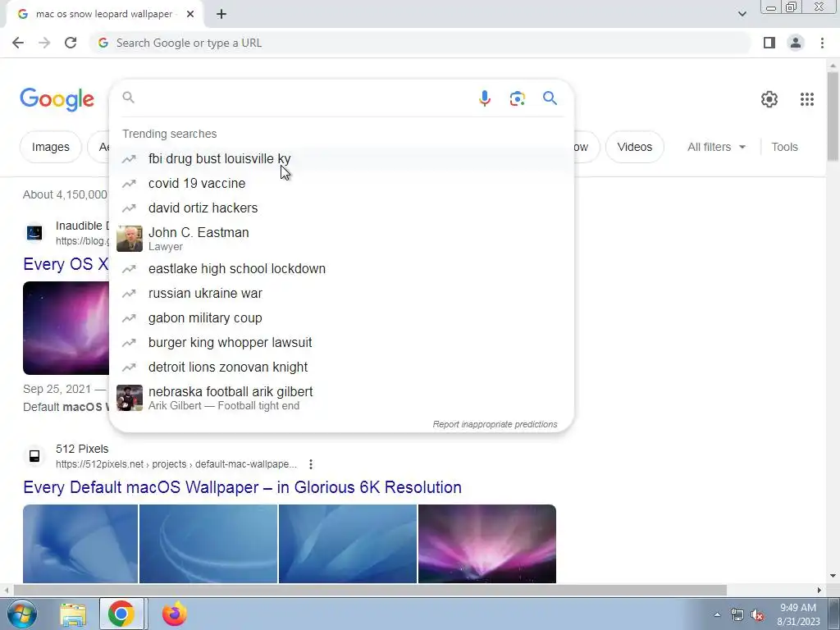The width and height of the screenshot is (840, 630).
Task: Click the Google logo
Action: click(x=57, y=99)
